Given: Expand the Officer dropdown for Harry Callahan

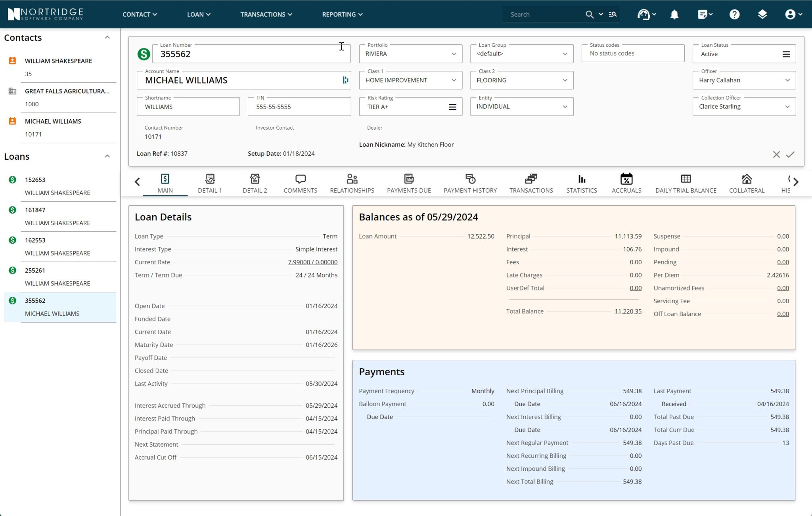Looking at the screenshot, I should click(788, 80).
